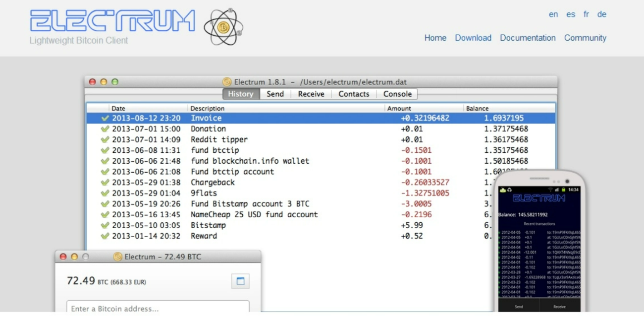Click the green checkmark beside Bitstamp transaction

105,225
